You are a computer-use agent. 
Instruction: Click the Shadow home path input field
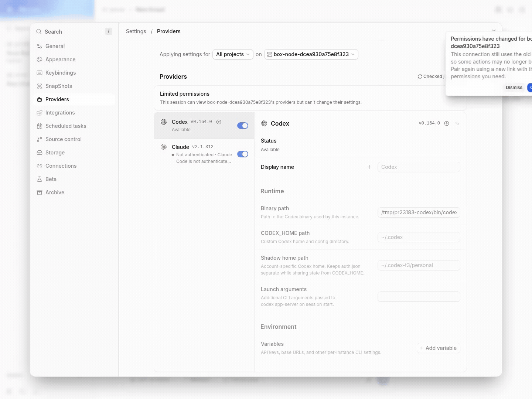(x=419, y=265)
